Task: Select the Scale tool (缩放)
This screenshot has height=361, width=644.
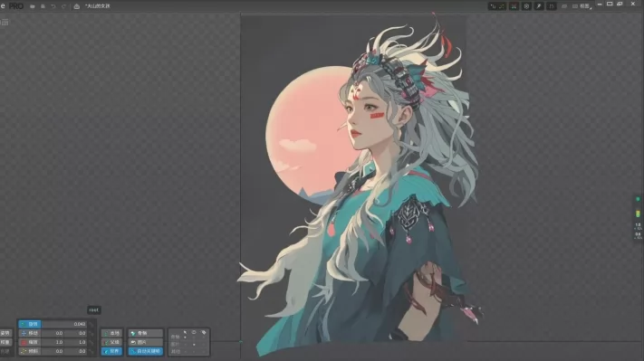Action: pos(30,342)
